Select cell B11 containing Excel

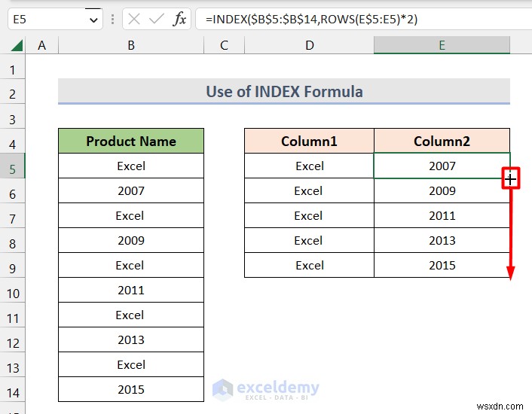tap(131, 315)
